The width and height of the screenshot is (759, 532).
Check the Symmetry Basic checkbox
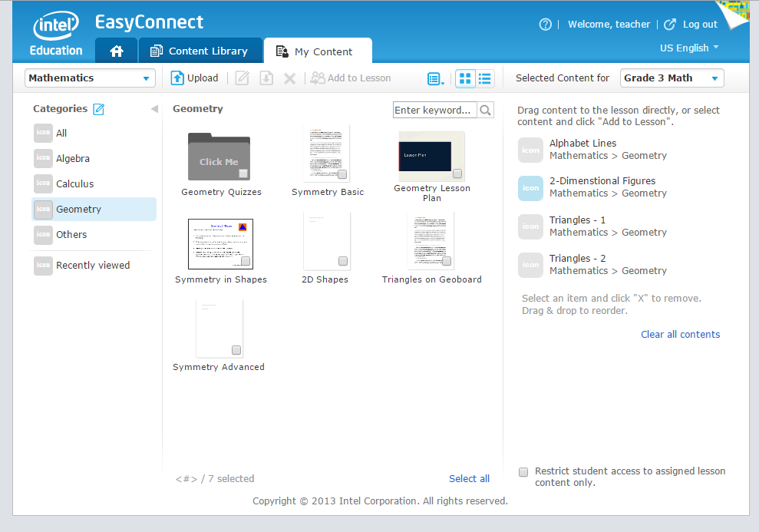[342, 174]
